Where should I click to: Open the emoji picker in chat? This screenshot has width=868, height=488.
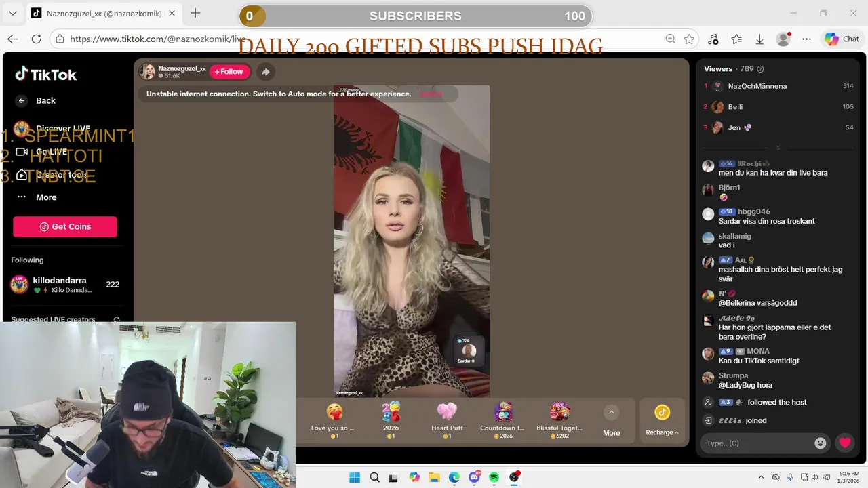[821, 443]
